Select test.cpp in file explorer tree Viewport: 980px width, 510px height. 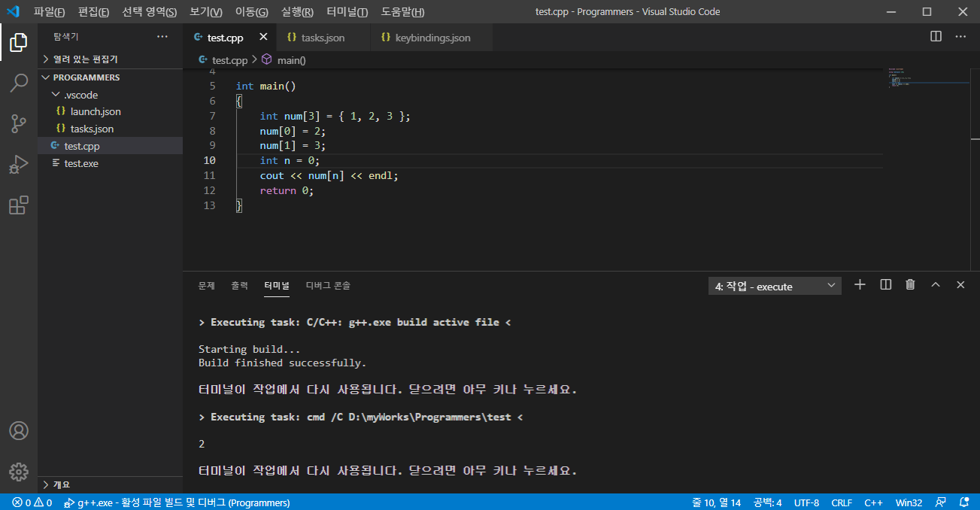[x=110, y=146]
